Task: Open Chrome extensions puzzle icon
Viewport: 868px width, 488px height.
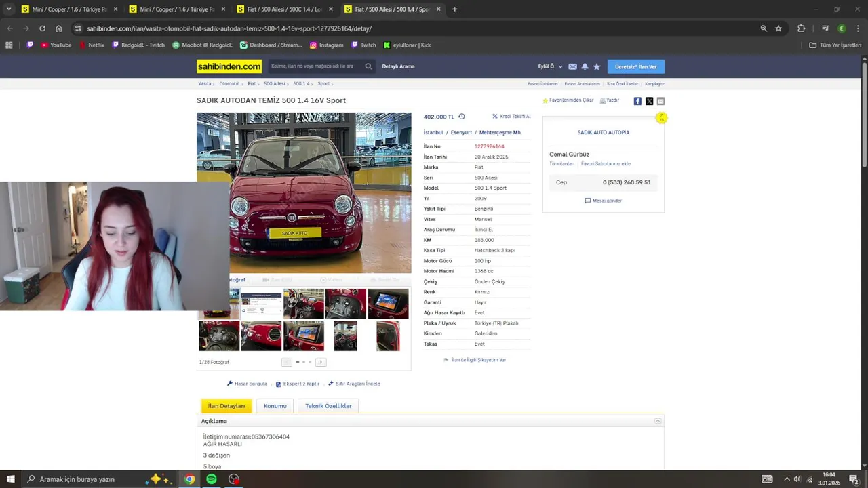Action: click(x=802, y=28)
